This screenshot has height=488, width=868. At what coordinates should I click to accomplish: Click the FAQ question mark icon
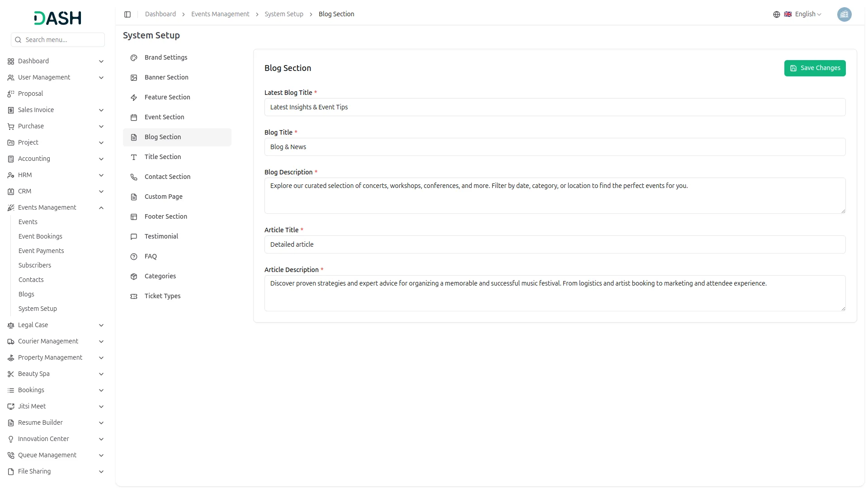134,257
